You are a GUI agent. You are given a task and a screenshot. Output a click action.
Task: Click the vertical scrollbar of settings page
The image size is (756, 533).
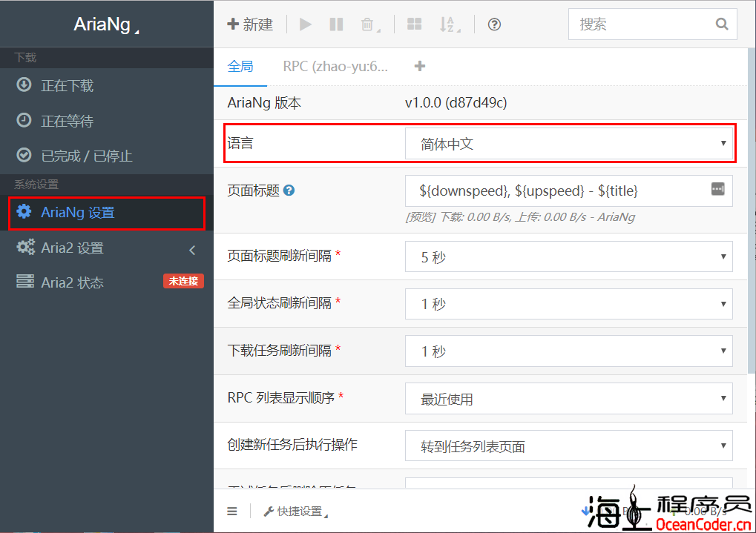click(x=752, y=211)
